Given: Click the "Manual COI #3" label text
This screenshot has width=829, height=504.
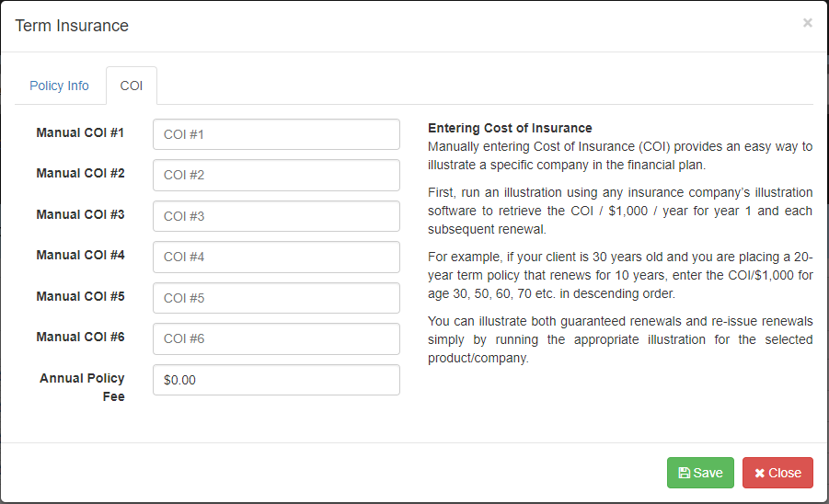Looking at the screenshot, I should 80,214.
